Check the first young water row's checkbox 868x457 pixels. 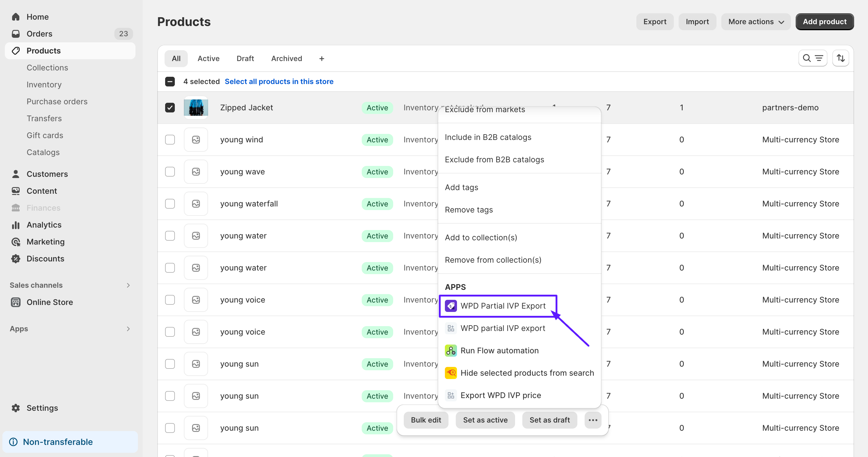pos(170,236)
